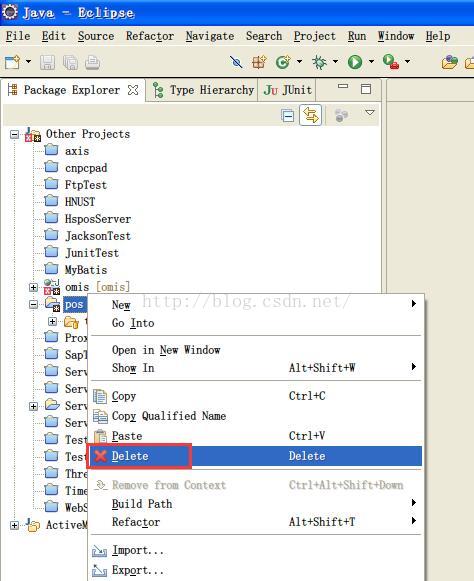Click the Open Type toolbar icon

pos(450,62)
